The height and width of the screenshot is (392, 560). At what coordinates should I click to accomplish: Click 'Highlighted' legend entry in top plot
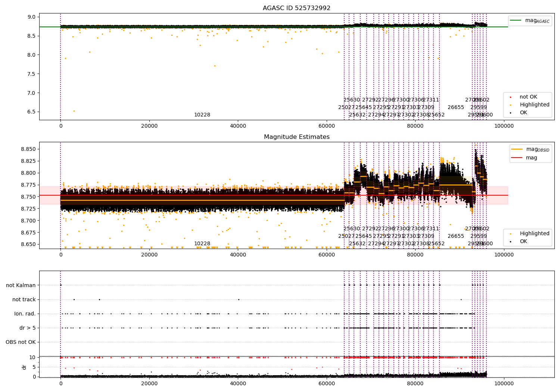534,105
